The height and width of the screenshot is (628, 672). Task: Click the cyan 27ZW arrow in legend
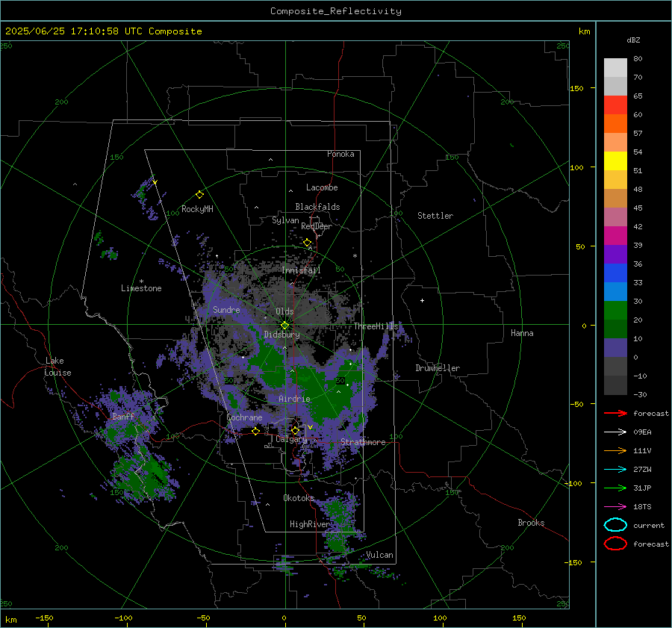tap(615, 470)
